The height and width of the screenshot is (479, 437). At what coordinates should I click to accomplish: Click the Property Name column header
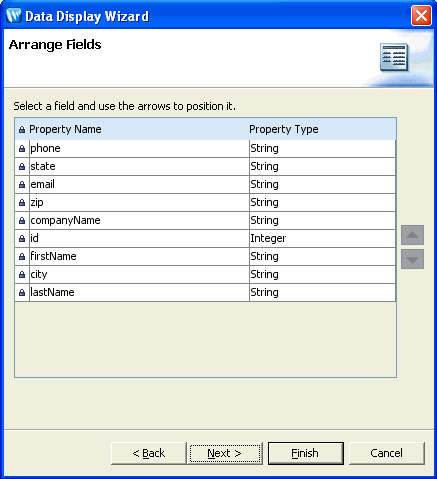65,129
